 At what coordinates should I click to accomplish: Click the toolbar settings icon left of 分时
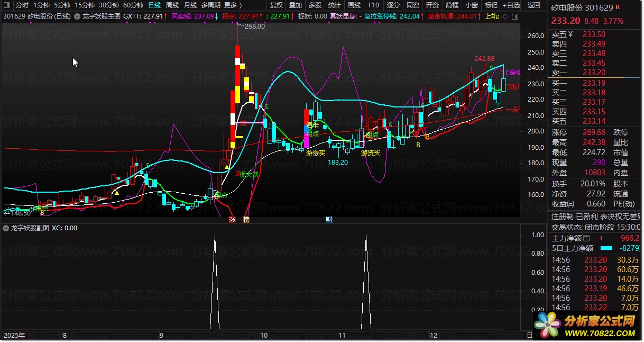(x=7, y=5)
